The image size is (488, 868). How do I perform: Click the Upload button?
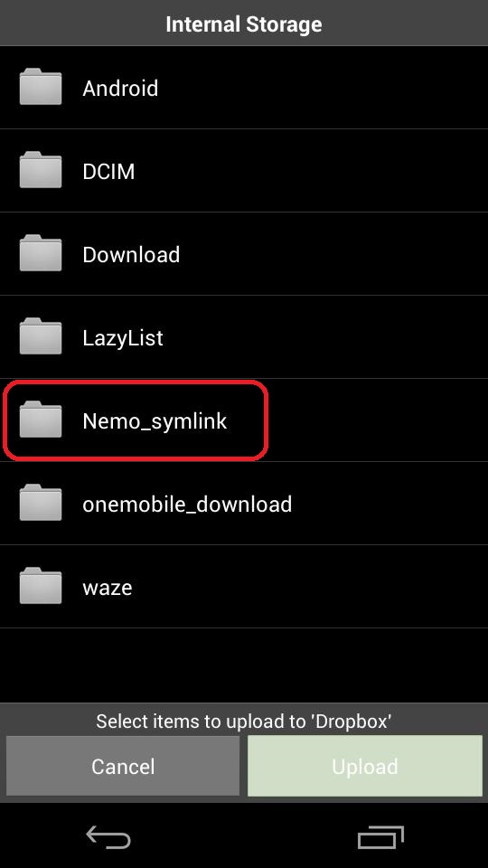[x=365, y=766]
